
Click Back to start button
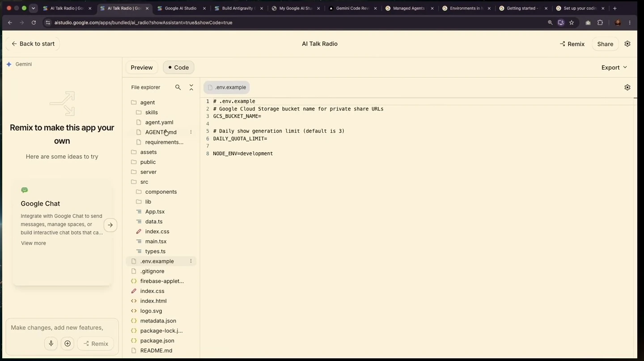click(x=33, y=44)
